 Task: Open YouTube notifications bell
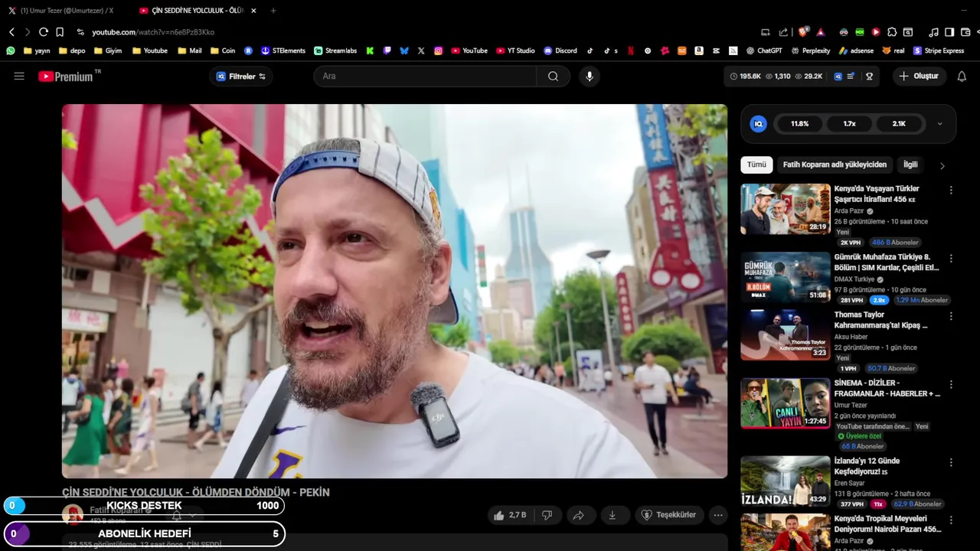[x=962, y=76]
